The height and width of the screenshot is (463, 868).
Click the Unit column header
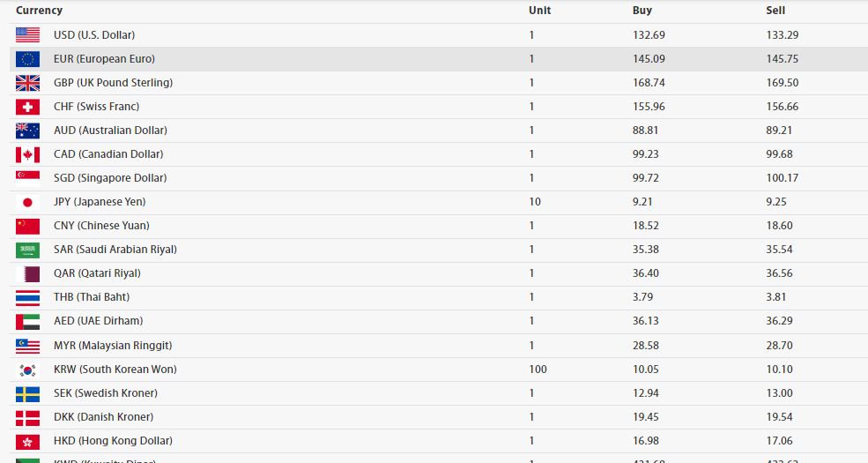(x=539, y=11)
